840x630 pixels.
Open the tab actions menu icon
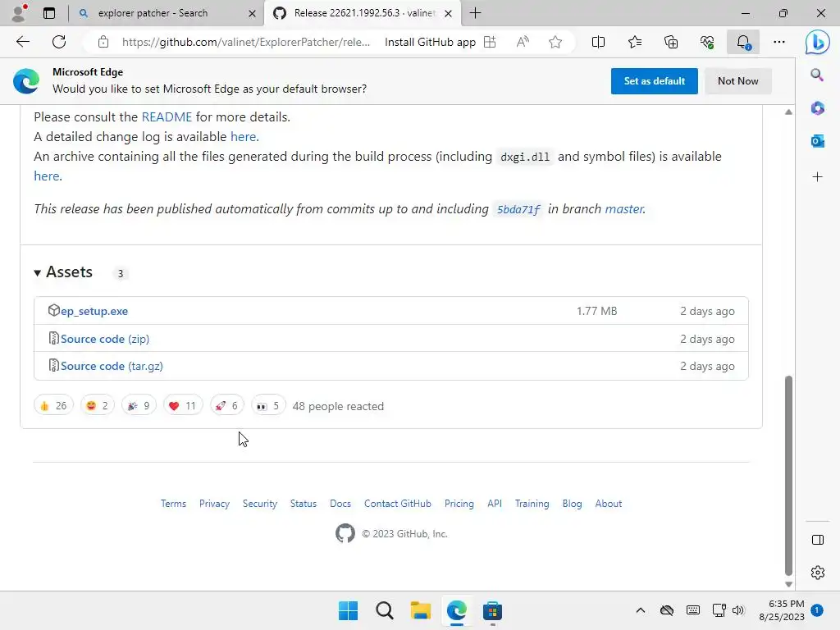click(49, 13)
